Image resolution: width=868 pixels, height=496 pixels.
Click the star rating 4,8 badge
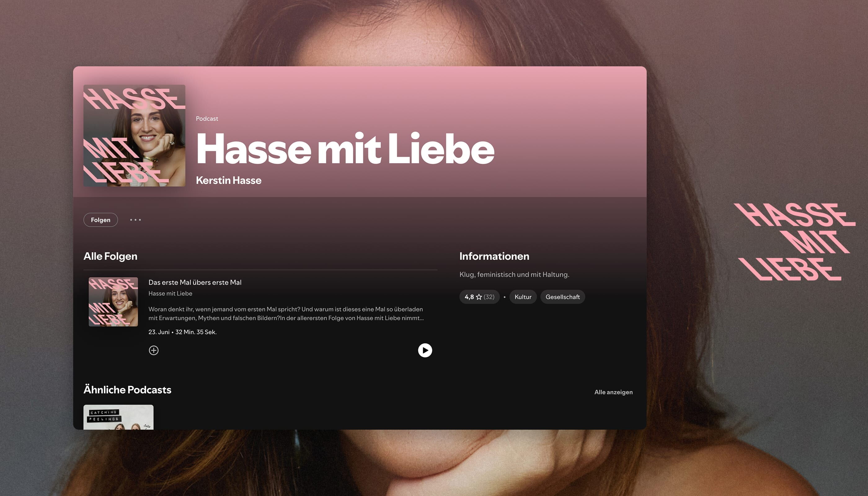[x=479, y=297]
